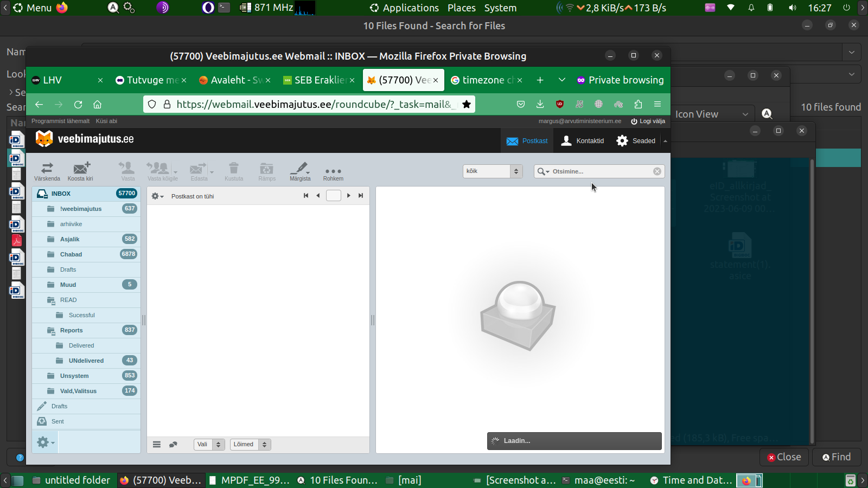Go to Firefox home page
The height and width of the screenshot is (488, 868).
click(x=98, y=104)
